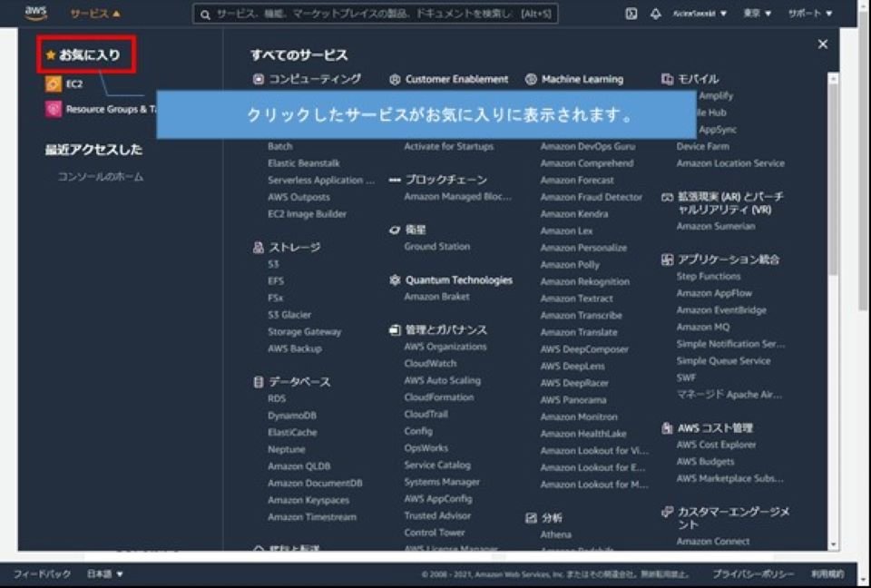Open Activate for Startups
Viewport: 871px width, 588px height.
pos(449,146)
